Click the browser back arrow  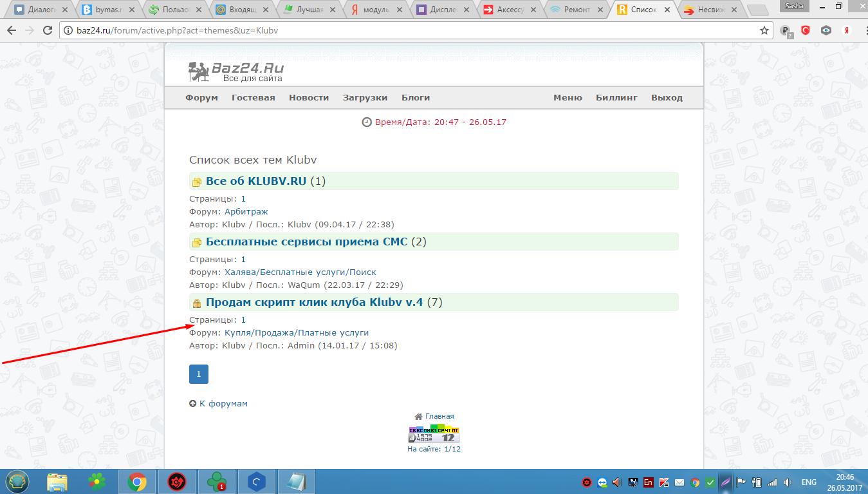pyautogui.click(x=11, y=30)
